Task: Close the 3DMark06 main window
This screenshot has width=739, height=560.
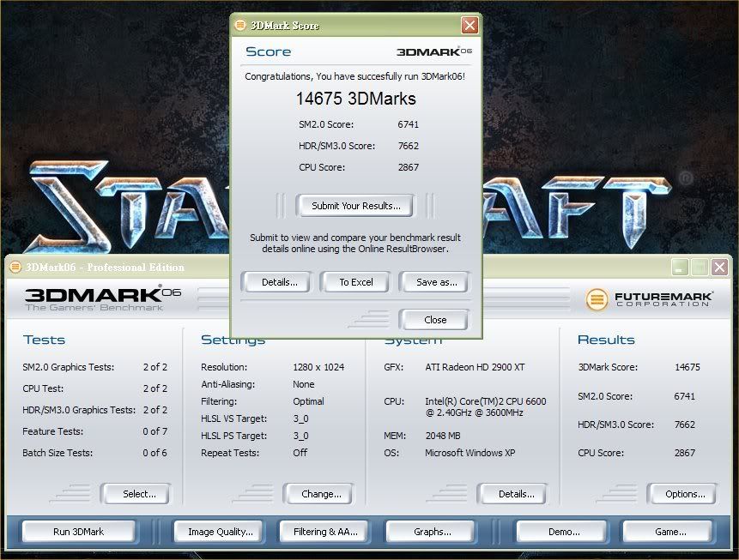Action: tap(719, 268)
